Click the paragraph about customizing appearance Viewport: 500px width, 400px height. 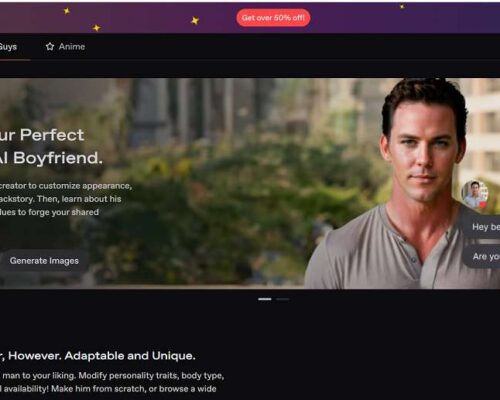(x=66, y=199)
